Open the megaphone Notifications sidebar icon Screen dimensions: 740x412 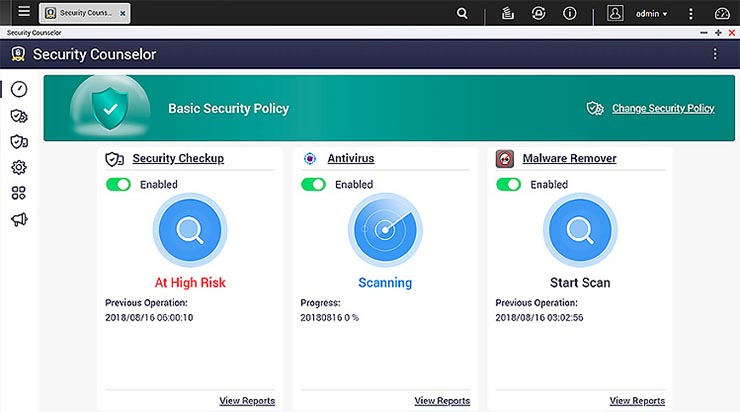(18, 220)
